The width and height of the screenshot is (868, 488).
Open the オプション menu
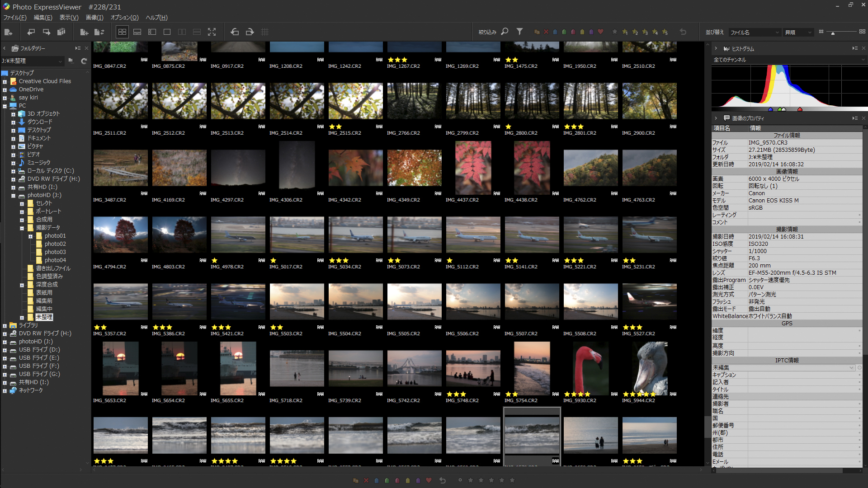point(124,18)
